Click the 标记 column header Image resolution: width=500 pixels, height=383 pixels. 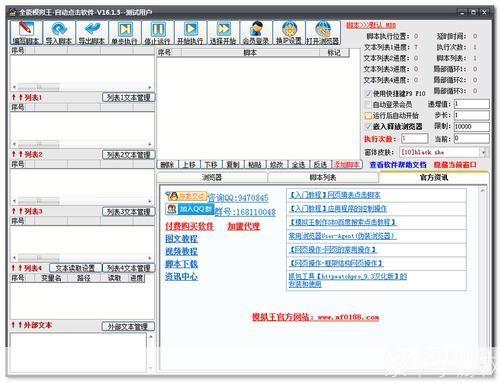(334, 53)
